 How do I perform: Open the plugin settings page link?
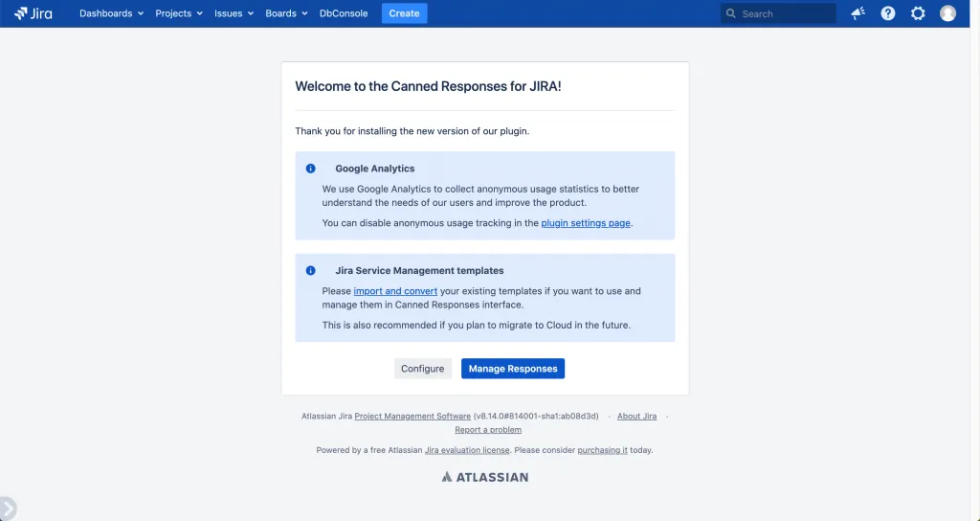point(586,222)
